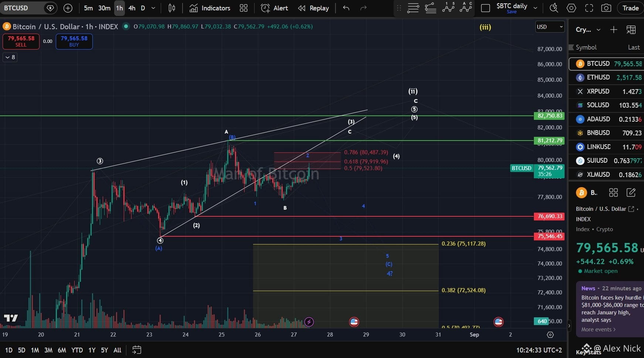Screen dimensions: 644x358
Task: Select the 1M date range
Action: (35, 350)
